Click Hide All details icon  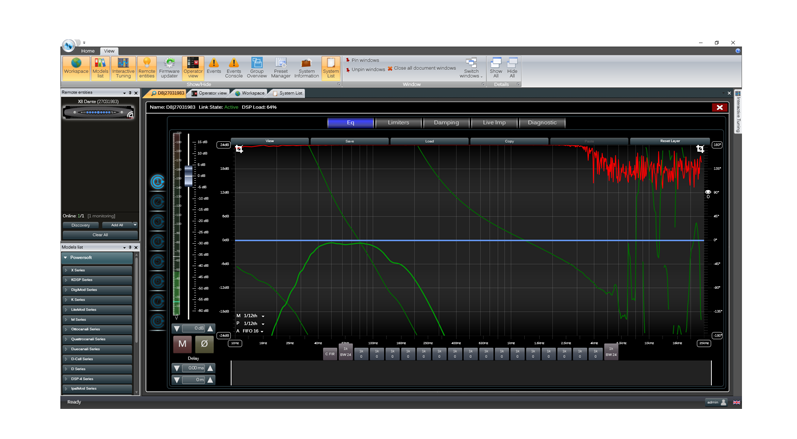pyautogui.click(x=512, y=68)
